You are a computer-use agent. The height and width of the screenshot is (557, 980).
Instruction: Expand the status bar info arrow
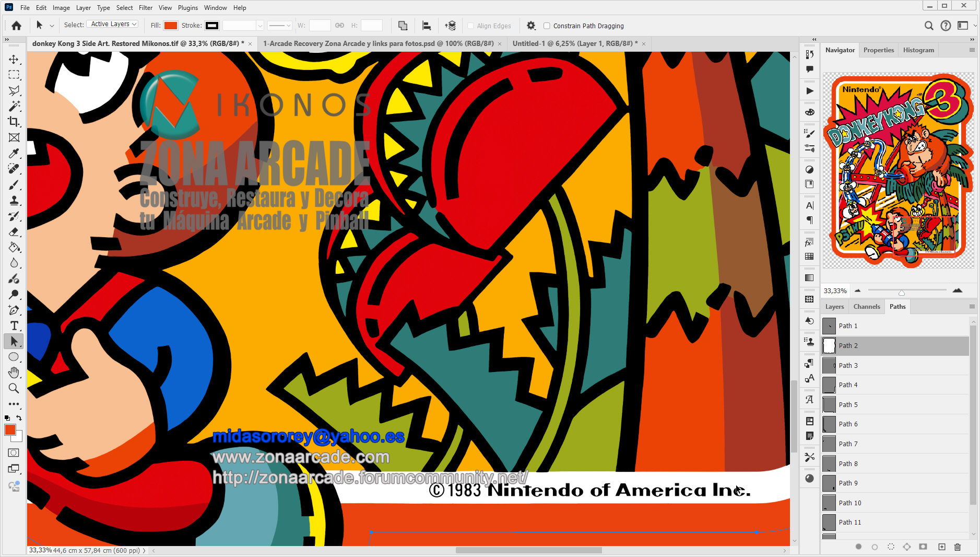[144, 550]
